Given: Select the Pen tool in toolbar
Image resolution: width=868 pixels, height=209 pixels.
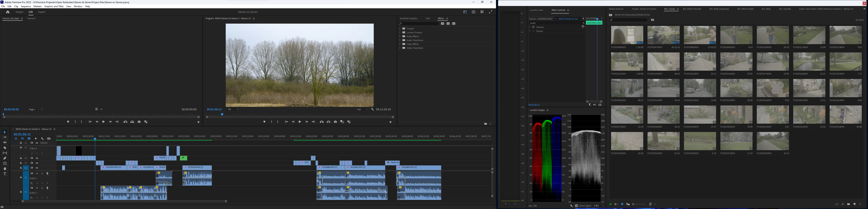Looking at the screenshot, I should [5, 158].
